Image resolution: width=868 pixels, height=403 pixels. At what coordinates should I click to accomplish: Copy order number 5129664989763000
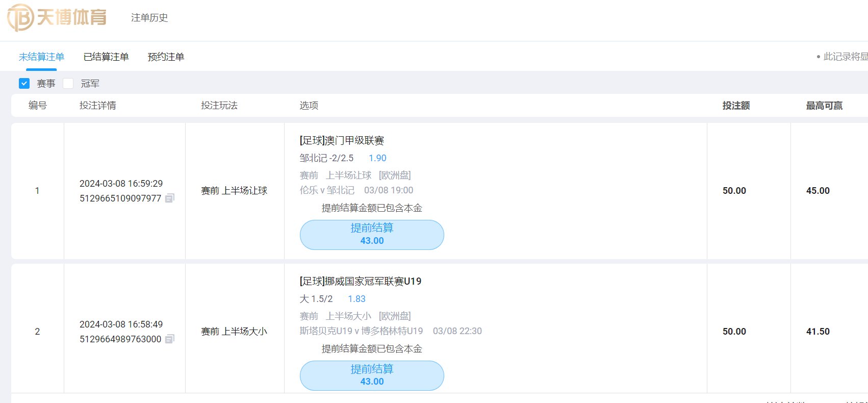170,339
